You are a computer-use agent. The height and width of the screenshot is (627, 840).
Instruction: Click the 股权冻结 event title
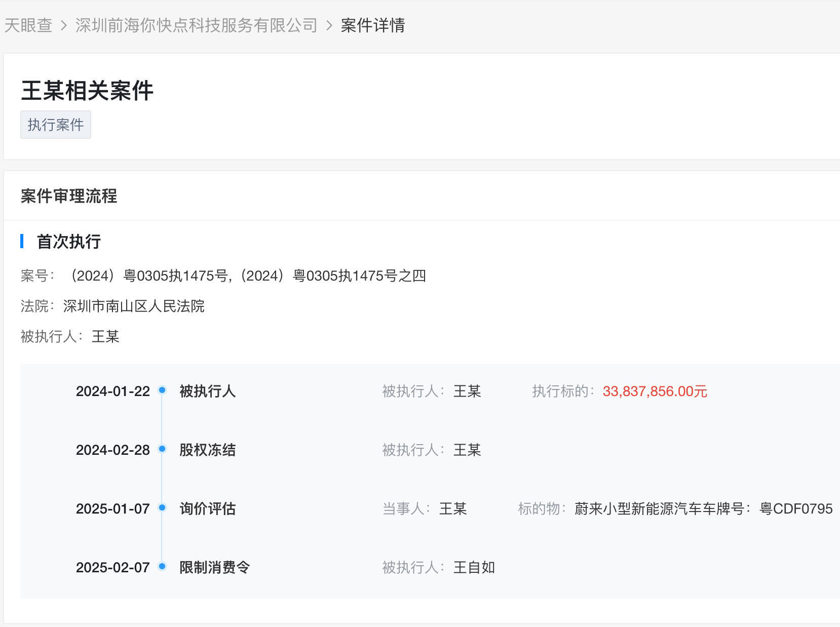tap(208, 450)
